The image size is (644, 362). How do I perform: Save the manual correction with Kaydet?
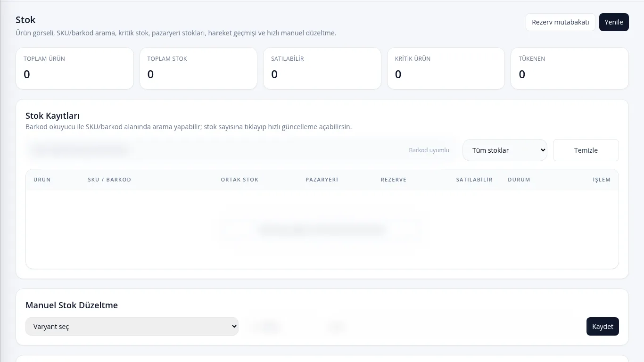[x=603, y=327]
